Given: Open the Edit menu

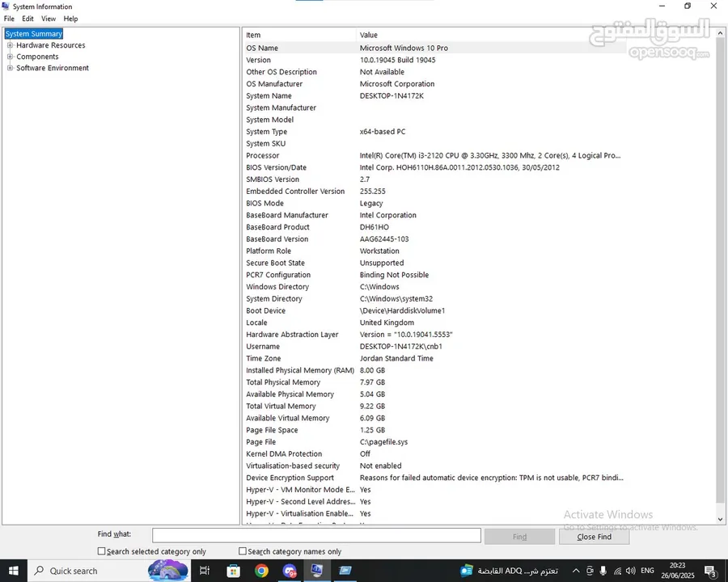Looking at the screenshot, I should tap(28, 19).
